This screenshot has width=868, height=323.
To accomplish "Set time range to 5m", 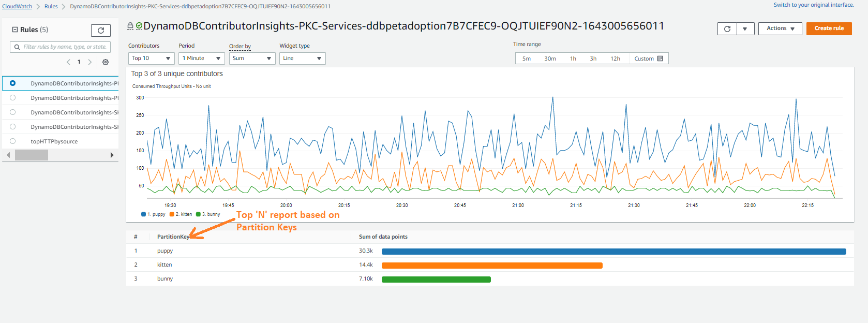I will [527, 58].
